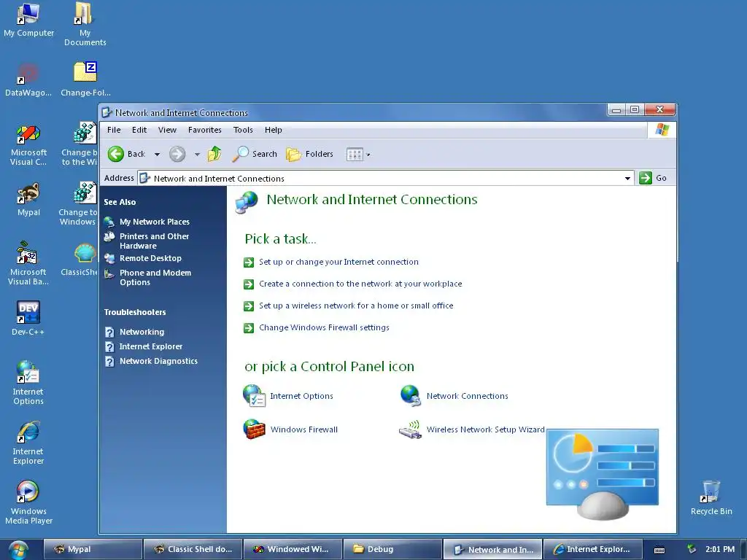Go up one folder level
Screen dimensions: 747x560
pos(214,154)
